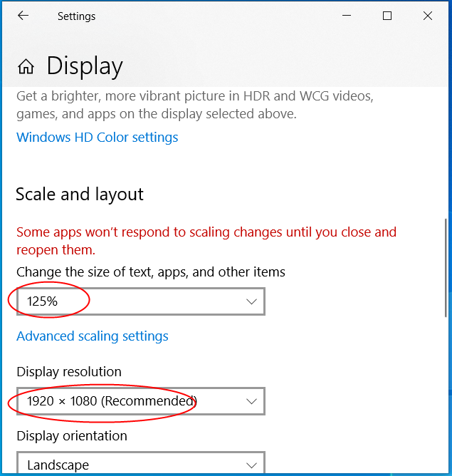This screenshot has height=476, width=452.
Task: Go back using the back arrow
Action: (x=23, y=16)
